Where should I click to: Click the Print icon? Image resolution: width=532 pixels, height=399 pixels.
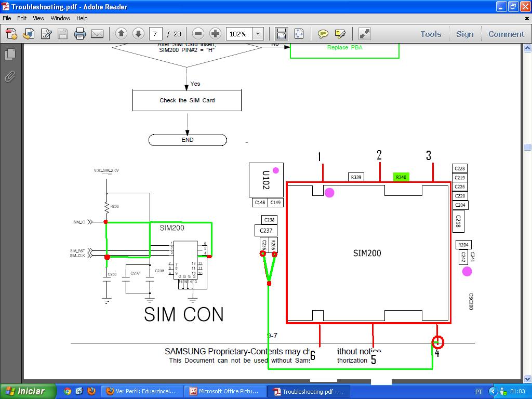(79, 34)
